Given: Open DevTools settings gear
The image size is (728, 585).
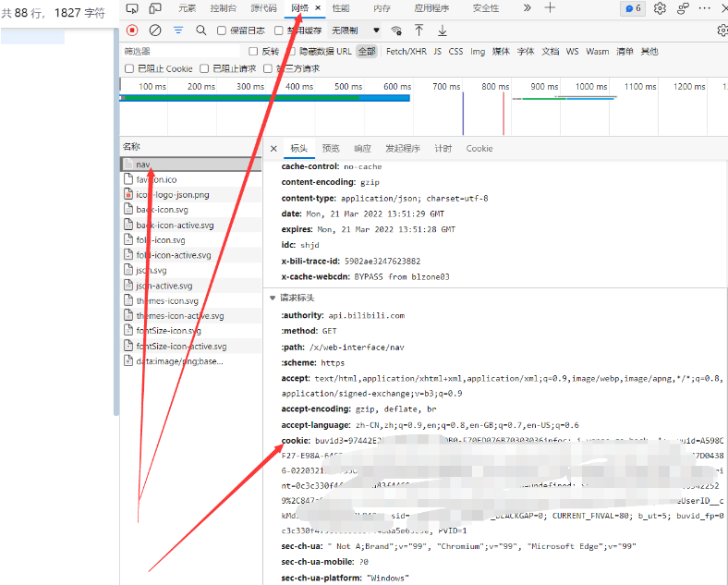Looking at the screenshot, I should (660, 8).
